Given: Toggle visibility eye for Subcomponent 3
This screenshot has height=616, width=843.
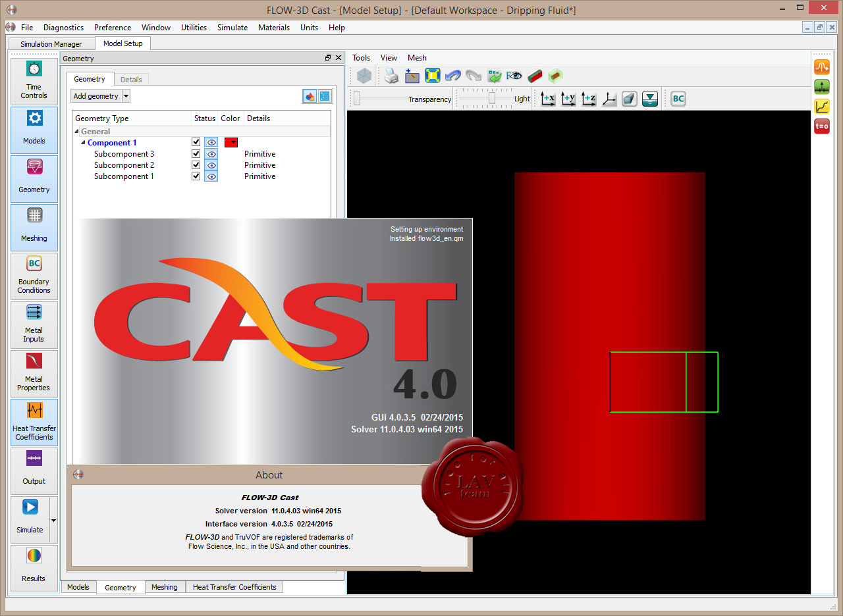Looking at the screenshot, I should [211, 153].
